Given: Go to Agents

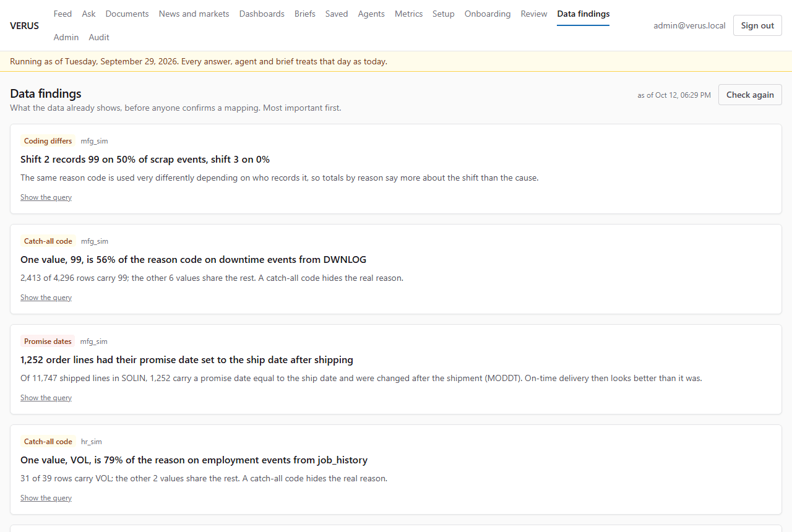Looking at the screenshot, I should (371, 14).
